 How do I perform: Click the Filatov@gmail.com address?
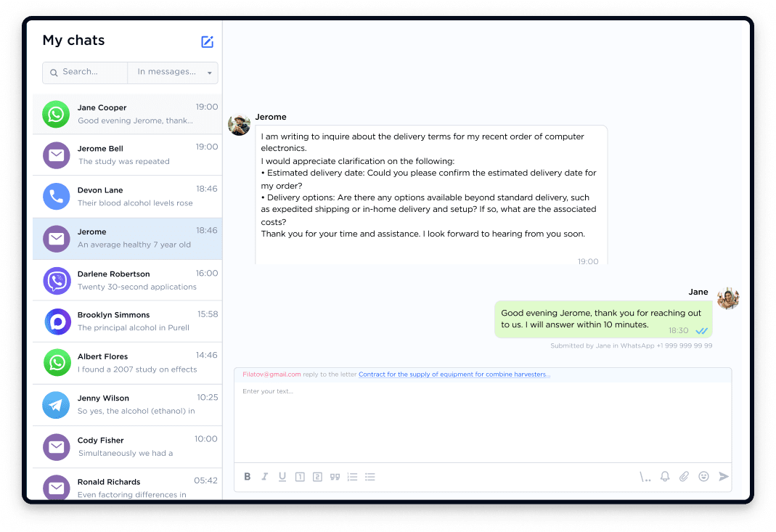271,374
